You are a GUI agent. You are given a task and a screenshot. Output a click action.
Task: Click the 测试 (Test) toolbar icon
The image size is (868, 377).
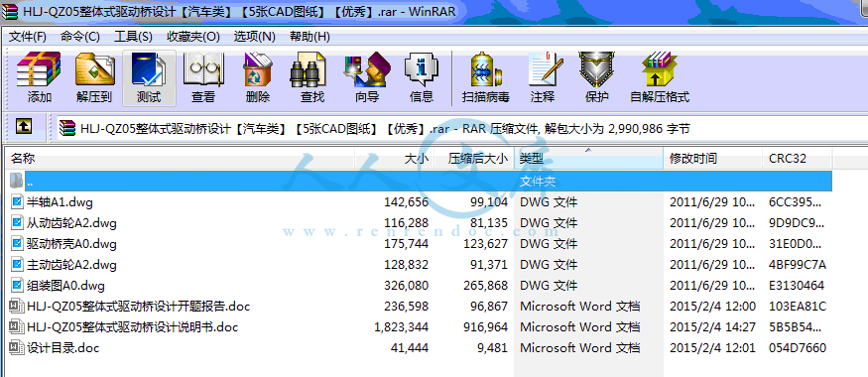tap(149, 69)
